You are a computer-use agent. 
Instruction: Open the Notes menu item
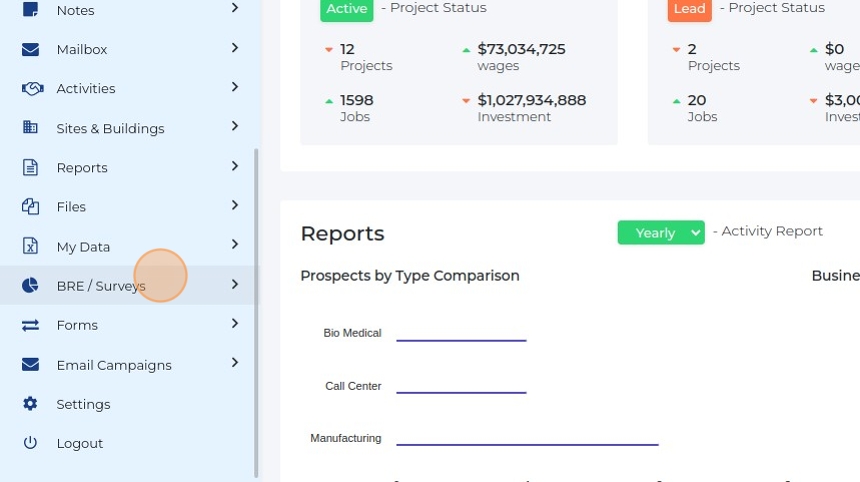[x=75, y=10]
